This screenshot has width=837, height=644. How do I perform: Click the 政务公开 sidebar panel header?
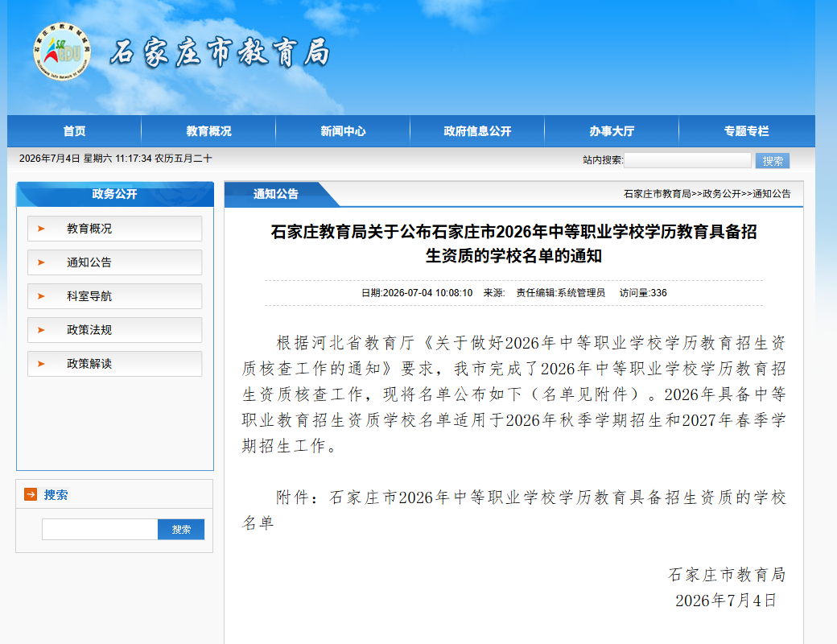115,194
